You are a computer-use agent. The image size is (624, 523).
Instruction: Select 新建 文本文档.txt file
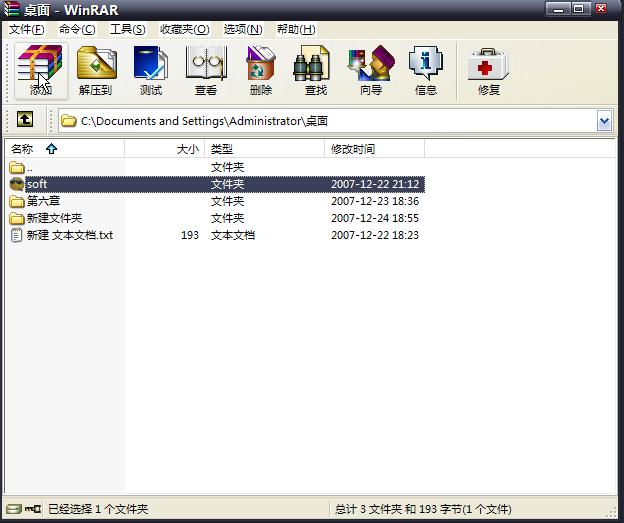click(70, 235)
